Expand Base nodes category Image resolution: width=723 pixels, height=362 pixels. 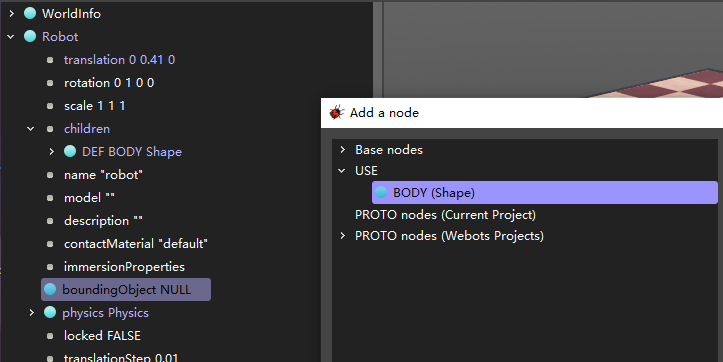(343, 150)
